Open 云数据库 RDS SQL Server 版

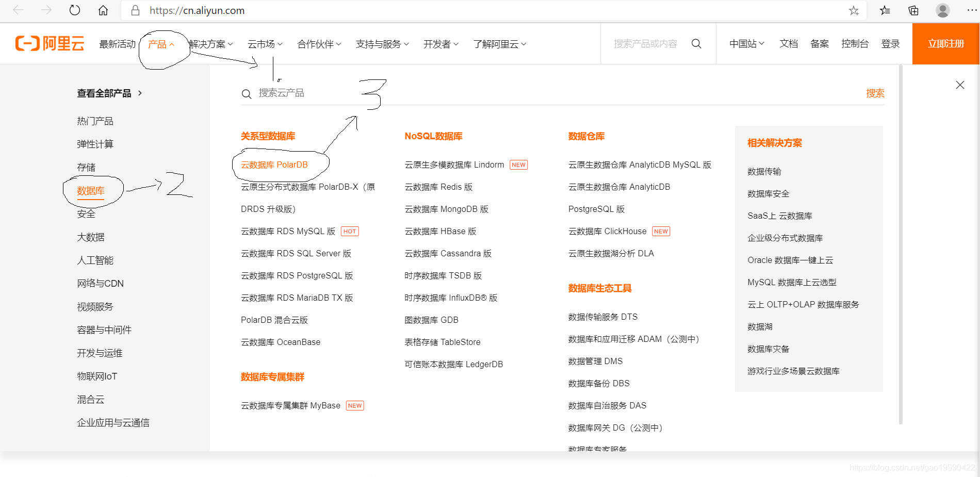[296, 254]
